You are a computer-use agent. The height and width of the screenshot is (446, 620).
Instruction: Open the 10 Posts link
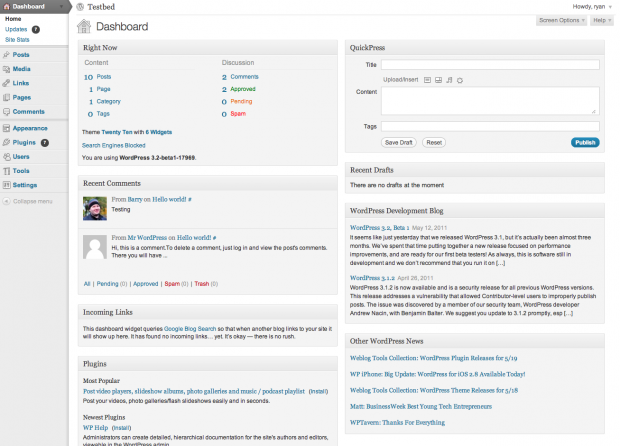click(x=97, y=77)
